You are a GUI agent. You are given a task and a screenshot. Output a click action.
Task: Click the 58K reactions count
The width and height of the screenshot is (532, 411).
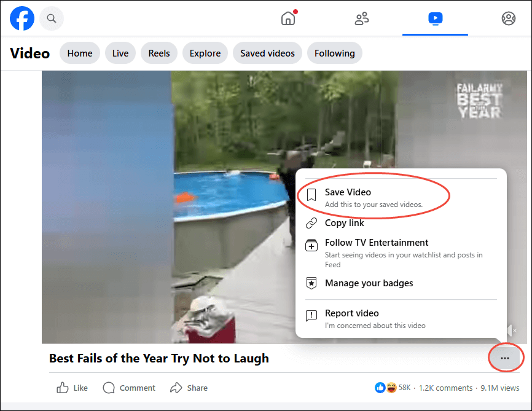coord(404,388)
